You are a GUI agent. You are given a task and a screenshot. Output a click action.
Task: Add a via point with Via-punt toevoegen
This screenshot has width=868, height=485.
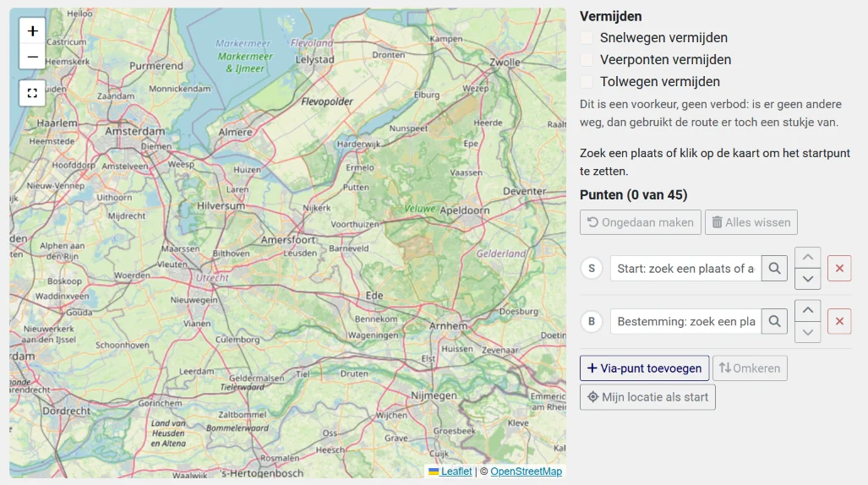pos(644,368)
